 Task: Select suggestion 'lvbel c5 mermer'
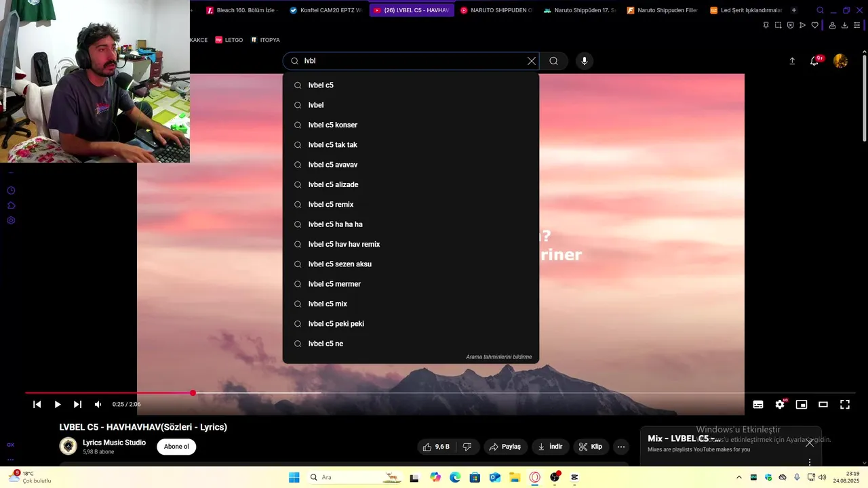pyautogui.click(x=411, y=284)
